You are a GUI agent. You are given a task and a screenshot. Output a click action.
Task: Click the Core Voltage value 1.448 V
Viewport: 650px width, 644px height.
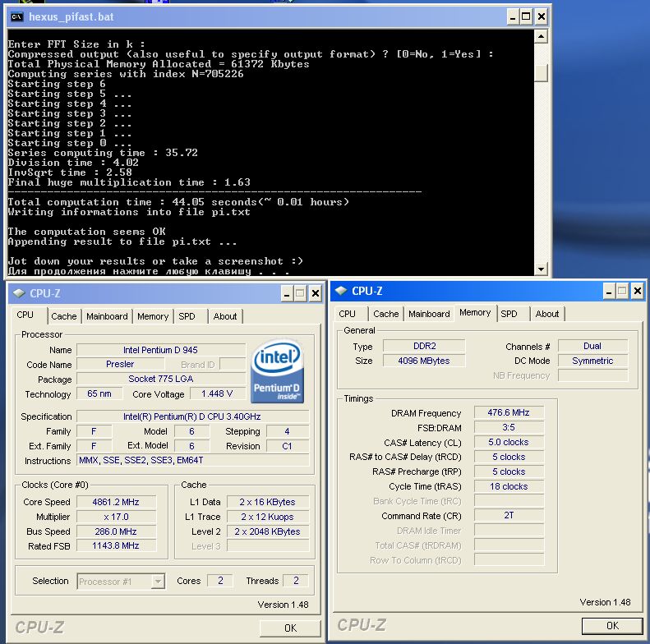coord(217,393)
